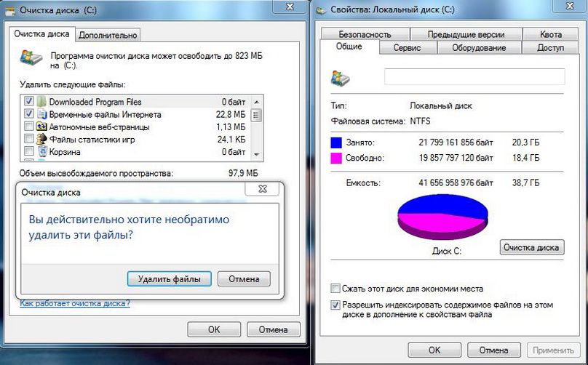The image size is (588, 365).
Task: Switch to the Оборудование tab
Action: click(480, 48)
